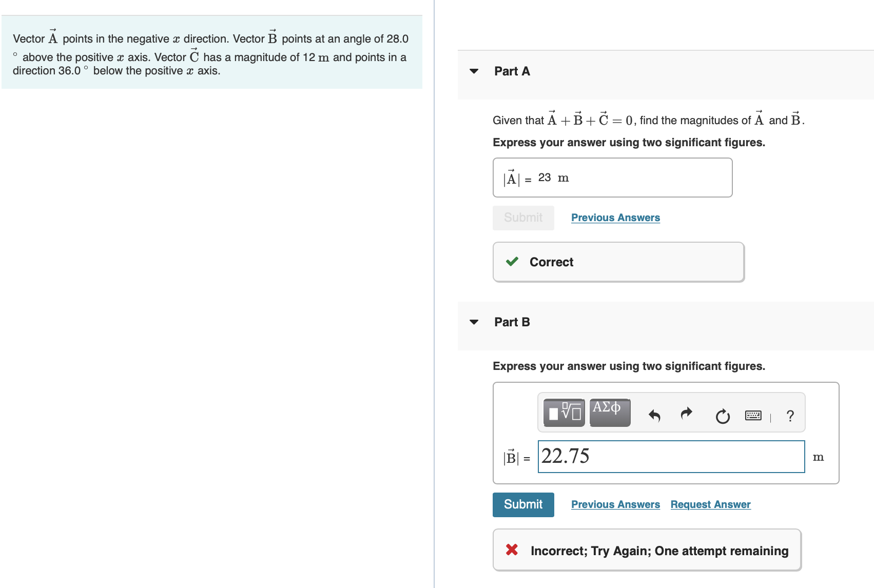Open Request Answer for Part B
The width and height of the screenshot is (874, 588).
click(710, 504)
